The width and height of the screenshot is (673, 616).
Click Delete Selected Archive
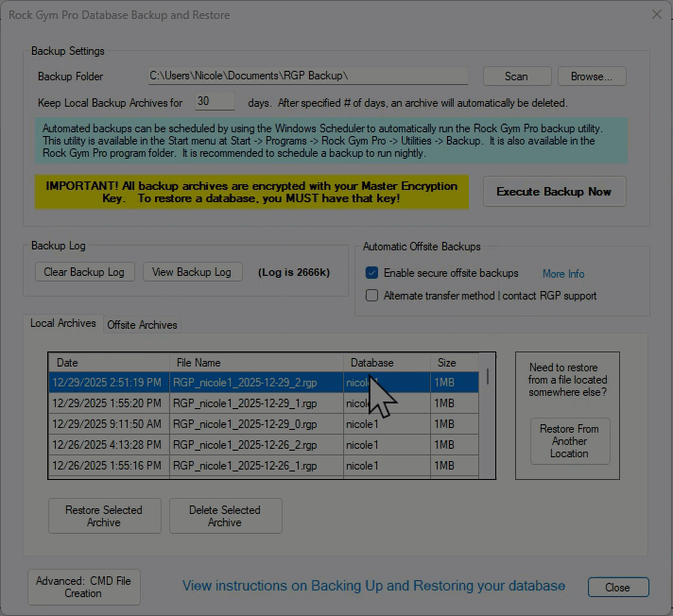pos(226,516)
